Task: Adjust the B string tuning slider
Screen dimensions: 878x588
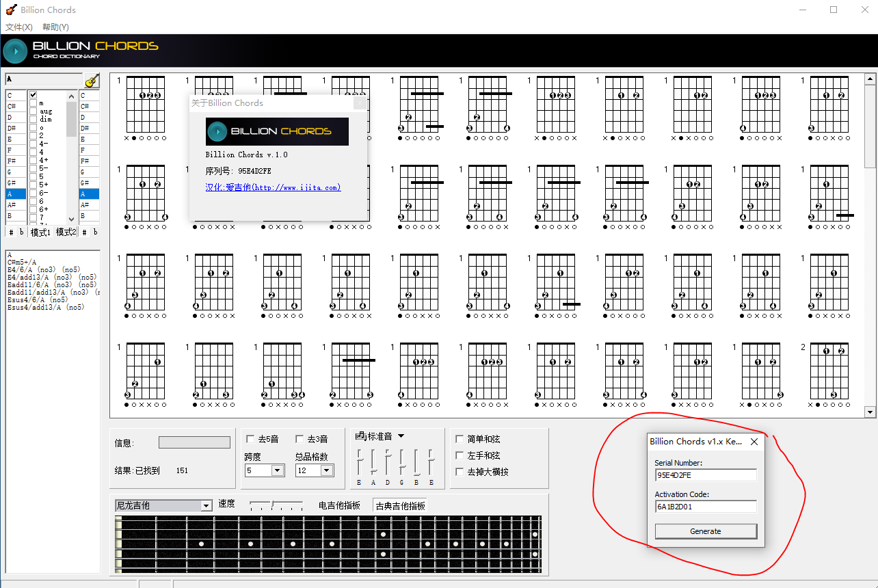Action: 416,462
